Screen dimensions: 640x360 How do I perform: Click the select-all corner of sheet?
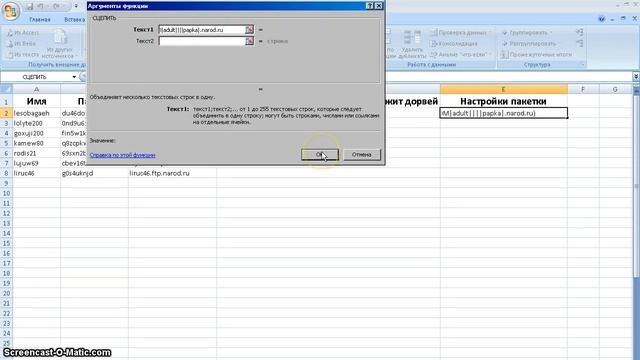tap(6, 89)
